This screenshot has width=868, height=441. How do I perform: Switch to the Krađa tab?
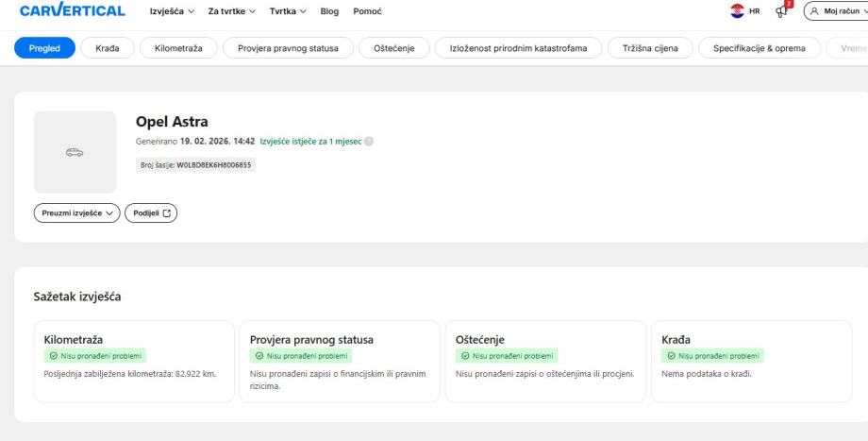107,48
